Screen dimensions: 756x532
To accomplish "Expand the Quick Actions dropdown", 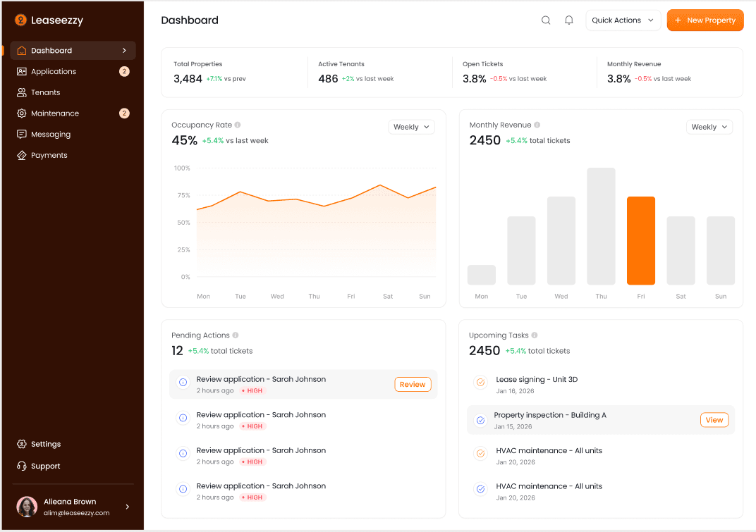I will 623,20.
